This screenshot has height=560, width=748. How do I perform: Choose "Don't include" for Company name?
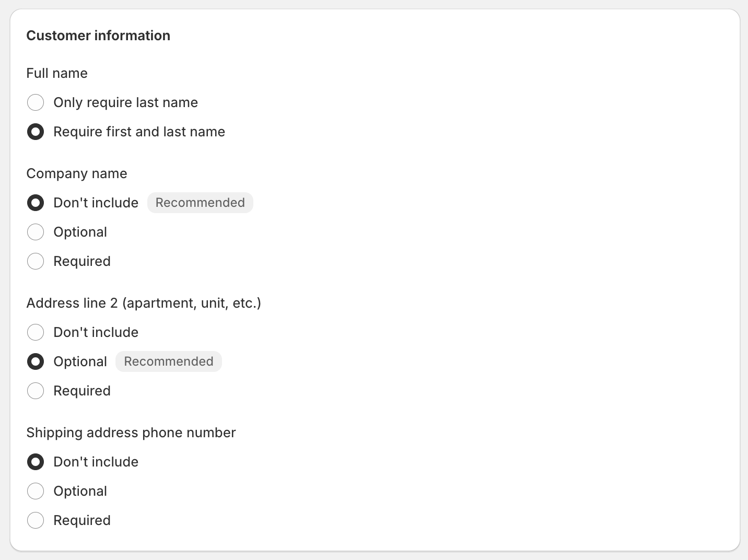(36, 203)
